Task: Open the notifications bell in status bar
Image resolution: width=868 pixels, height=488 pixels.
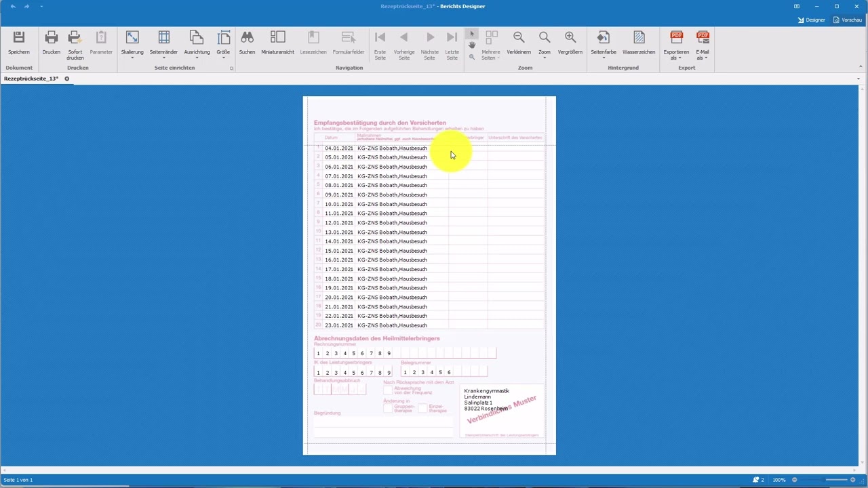Action: (757, 480)
